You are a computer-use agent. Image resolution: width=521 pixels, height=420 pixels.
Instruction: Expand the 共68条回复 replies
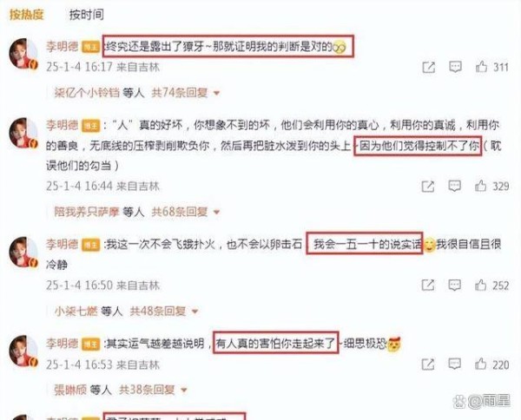coord(186,212)
